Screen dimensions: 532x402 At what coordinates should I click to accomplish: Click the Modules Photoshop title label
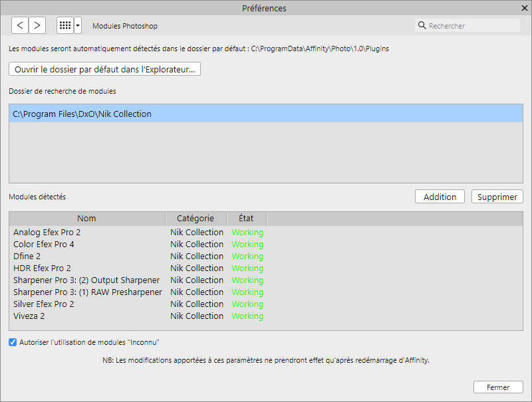click(125, 26)
